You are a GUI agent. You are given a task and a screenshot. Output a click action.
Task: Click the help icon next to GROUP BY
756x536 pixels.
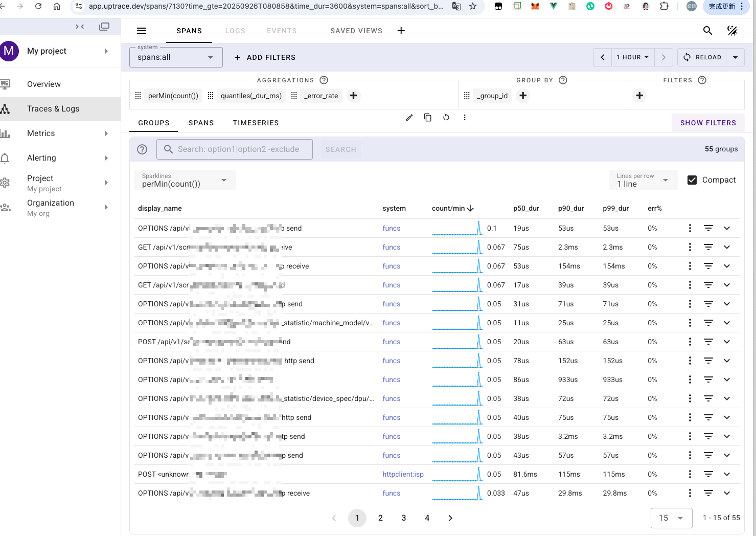coord(563,80)
